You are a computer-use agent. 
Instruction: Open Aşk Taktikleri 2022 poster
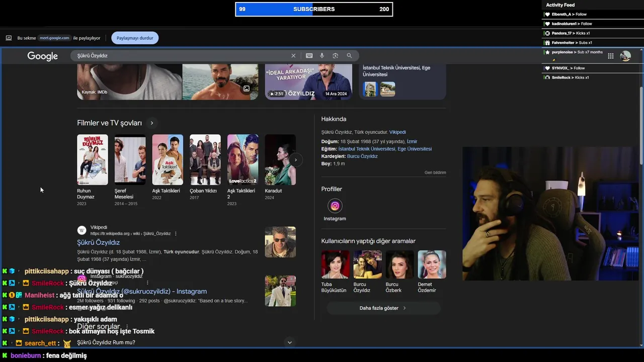coord(168,160)
